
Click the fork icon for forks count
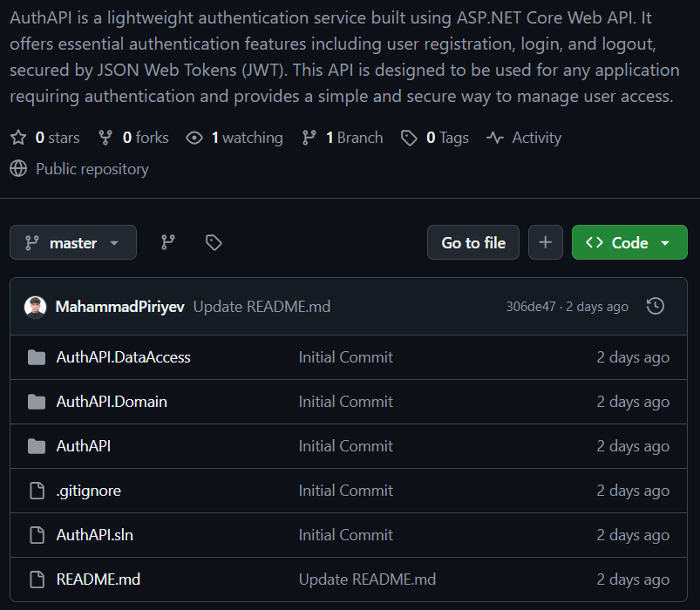click(x=105, y=138)
